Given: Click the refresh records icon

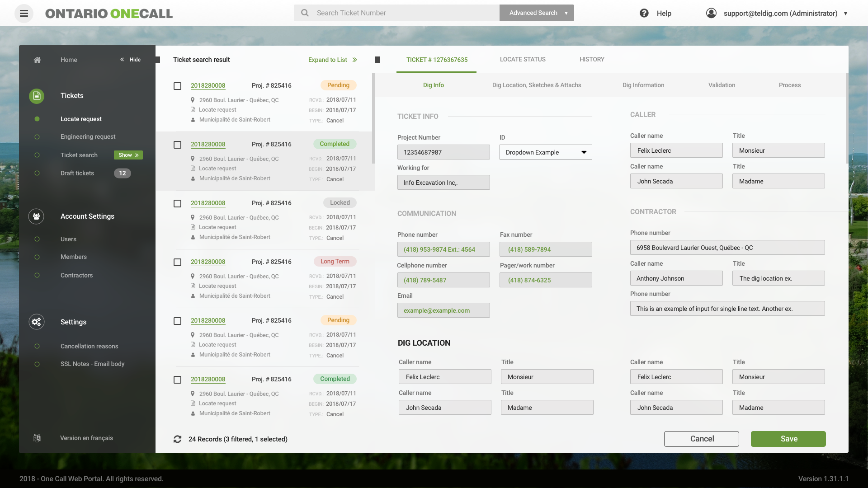Looking at the screenshot, I should pos(177,439).
